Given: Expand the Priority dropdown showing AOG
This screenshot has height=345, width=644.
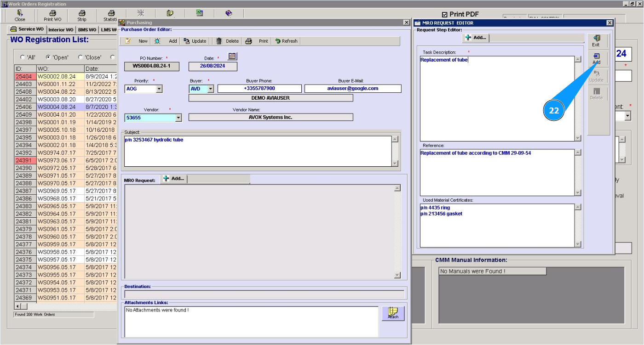Looking at the screenshot, I should point(159,89).
